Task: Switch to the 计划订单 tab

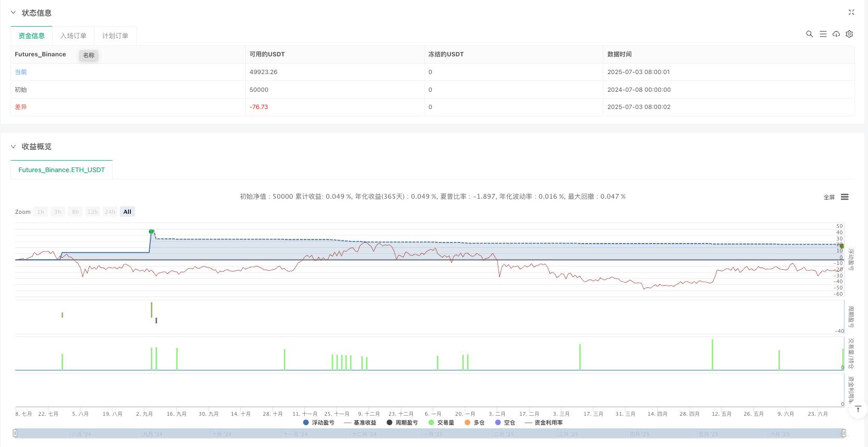Action: point(115,36)
